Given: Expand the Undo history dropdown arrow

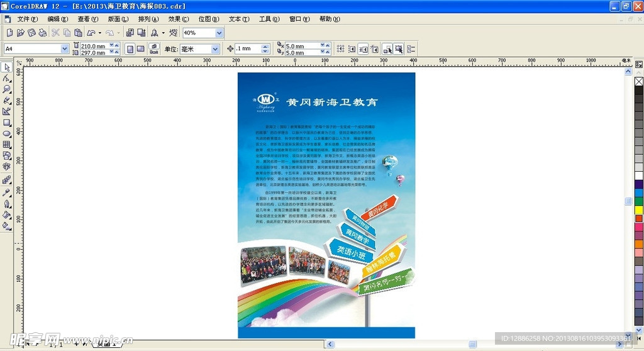Looking at the screenshot, I should (x=100, y=33).
